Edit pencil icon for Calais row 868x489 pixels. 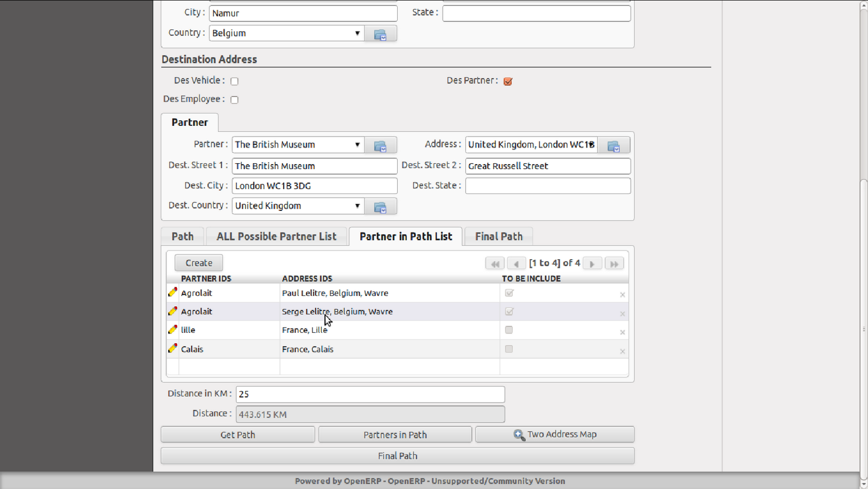point(173,349)
